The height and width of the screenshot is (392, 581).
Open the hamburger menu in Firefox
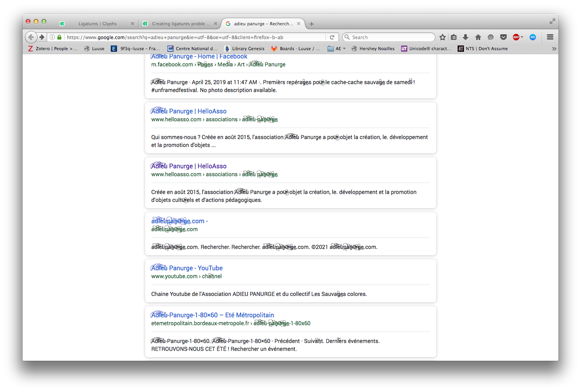coord(550,37)
